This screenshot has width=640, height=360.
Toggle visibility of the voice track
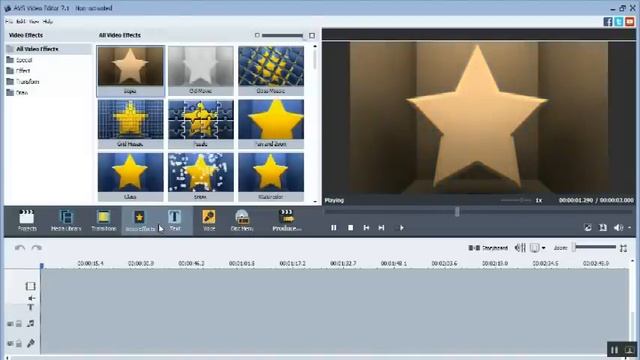pos(10,344)
